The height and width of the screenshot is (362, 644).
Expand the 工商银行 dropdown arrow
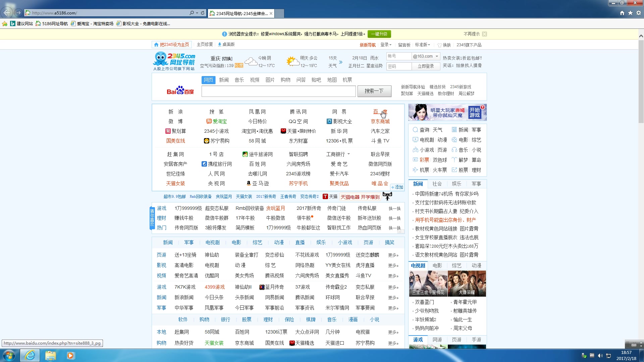[x=349, y=154]
